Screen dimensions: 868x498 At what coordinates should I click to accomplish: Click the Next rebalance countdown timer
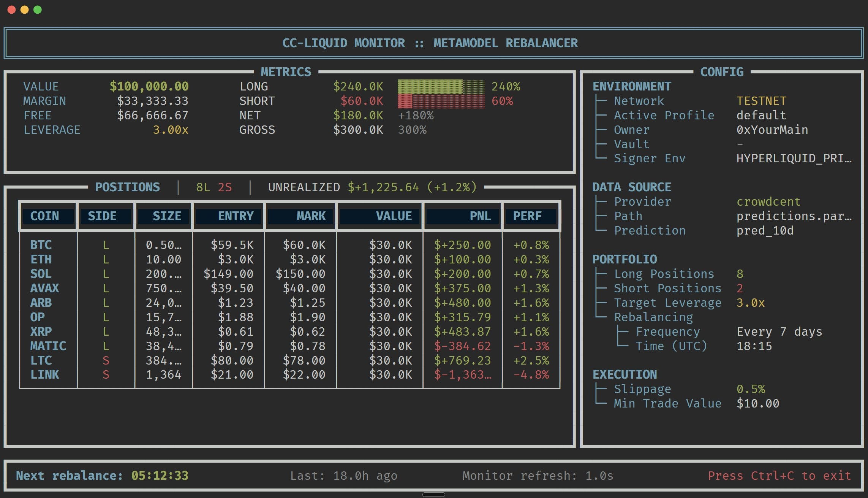[160, 476]
